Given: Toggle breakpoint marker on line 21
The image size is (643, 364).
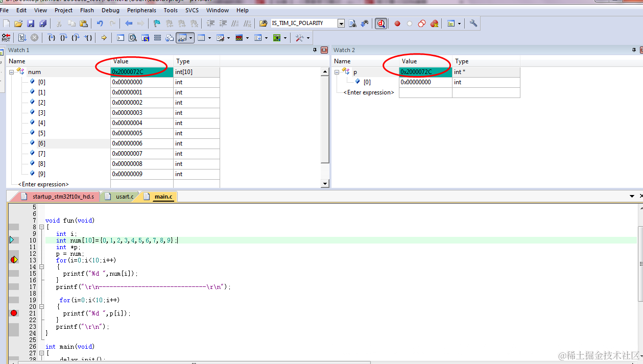Looking at the screenshot, I should click(x=14, y=313).
